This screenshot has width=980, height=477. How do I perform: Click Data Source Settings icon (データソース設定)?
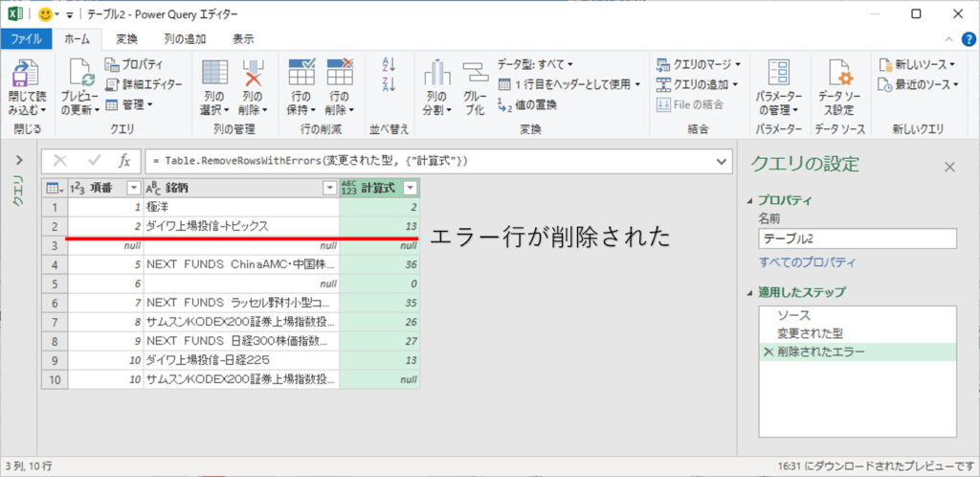point(840,74)
